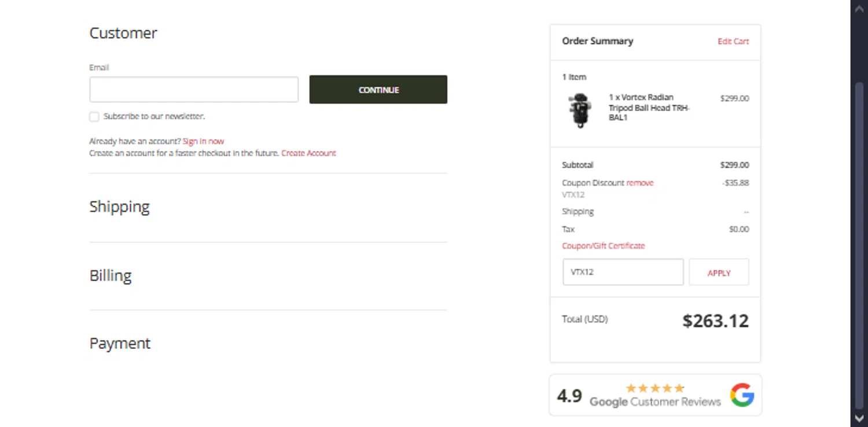Click the Payment section heading
Viewport: 868px width, 427px height.
[120, 344]
